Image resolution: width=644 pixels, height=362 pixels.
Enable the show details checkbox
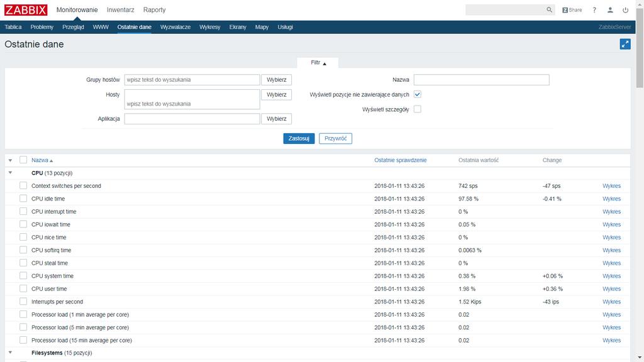[418, 109]
